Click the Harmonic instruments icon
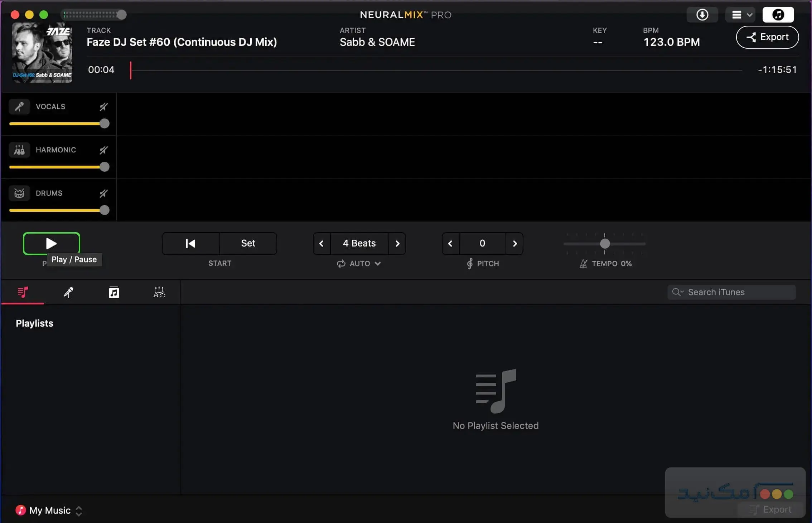The image size is (812, 523). click(19, 150)
